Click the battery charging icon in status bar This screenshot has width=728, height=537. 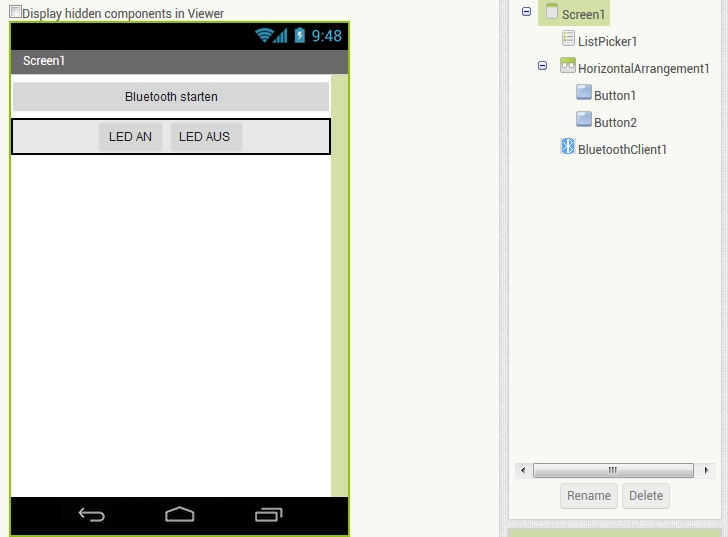coord(300,35)
